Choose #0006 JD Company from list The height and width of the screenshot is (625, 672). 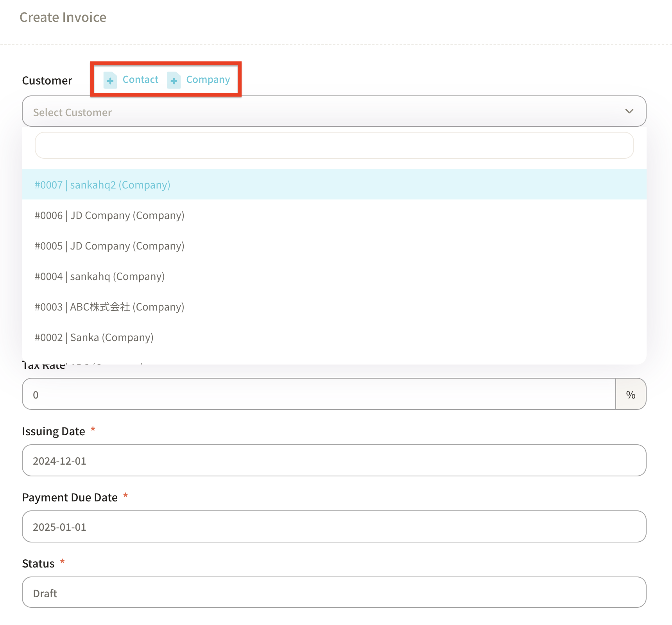[x=109, y=216]
